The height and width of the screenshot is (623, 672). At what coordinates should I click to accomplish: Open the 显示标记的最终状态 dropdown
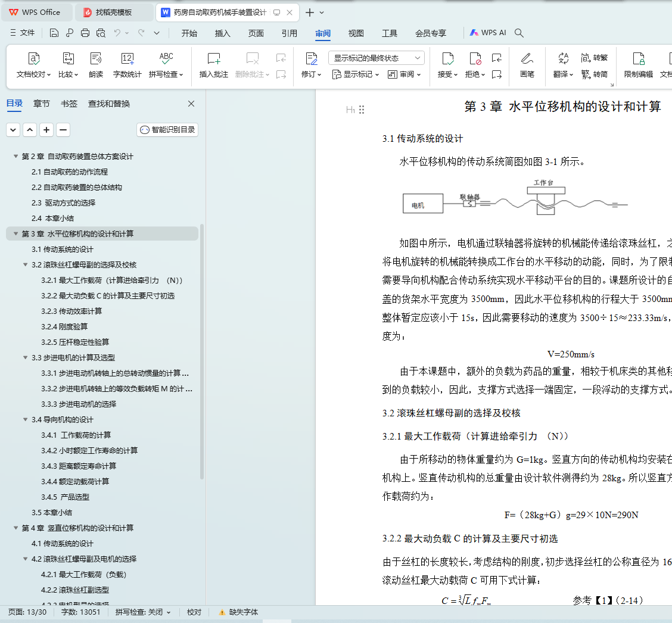pos(377,58)
